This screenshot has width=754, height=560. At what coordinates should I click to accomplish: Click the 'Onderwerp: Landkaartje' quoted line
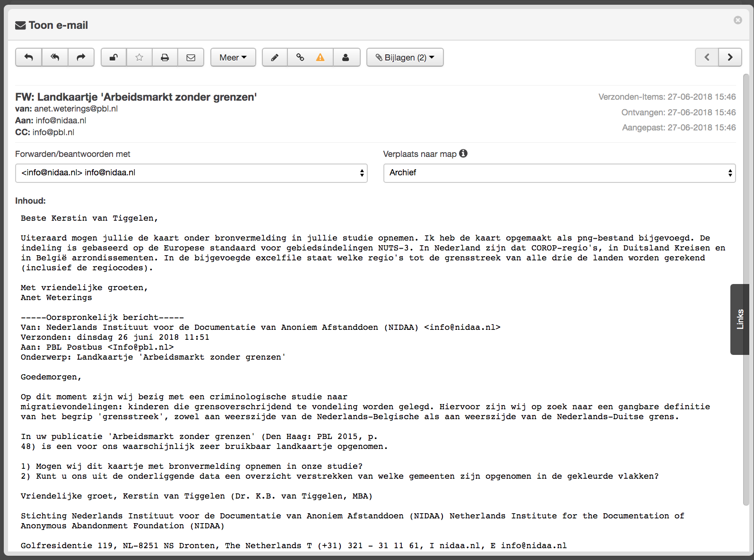coord(153,357)
